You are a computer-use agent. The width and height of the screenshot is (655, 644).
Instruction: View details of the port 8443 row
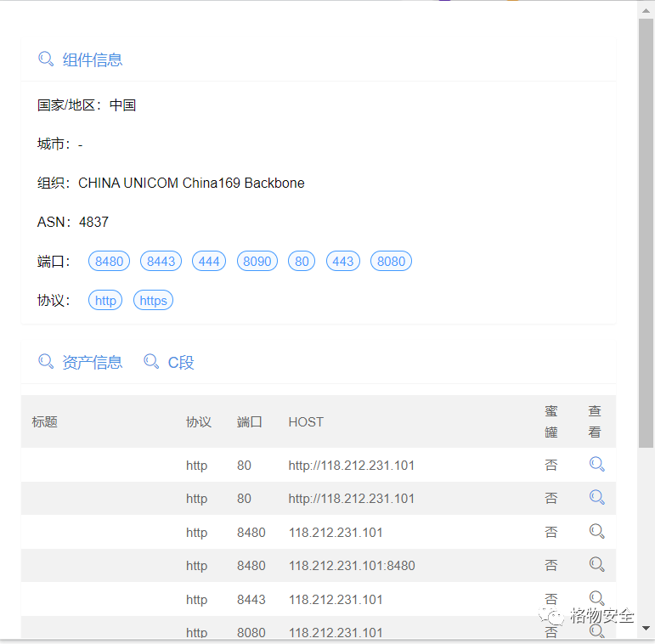596,598
